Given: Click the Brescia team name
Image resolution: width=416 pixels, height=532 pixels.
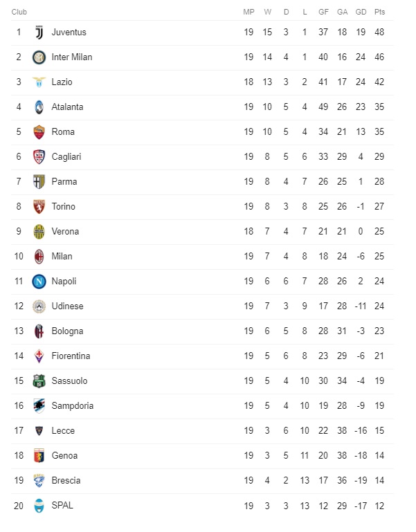Looking at the screenshot, I should tap(66, 480).
